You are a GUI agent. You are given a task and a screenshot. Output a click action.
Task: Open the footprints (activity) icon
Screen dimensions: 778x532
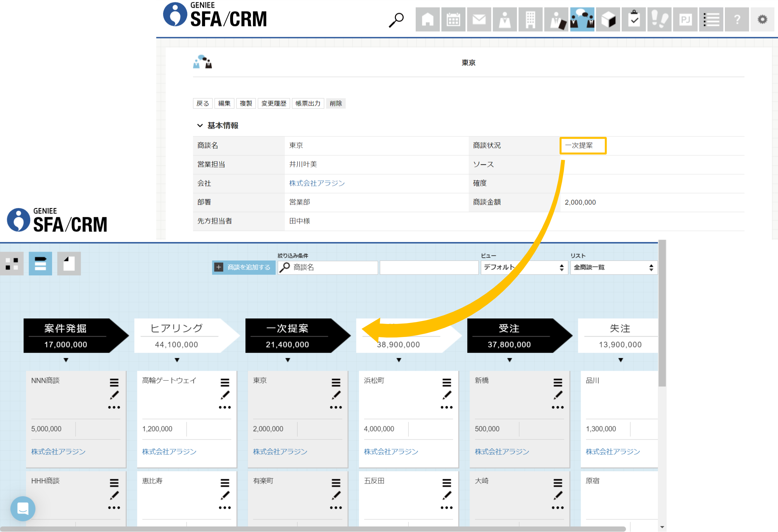(x=660, y=20)
